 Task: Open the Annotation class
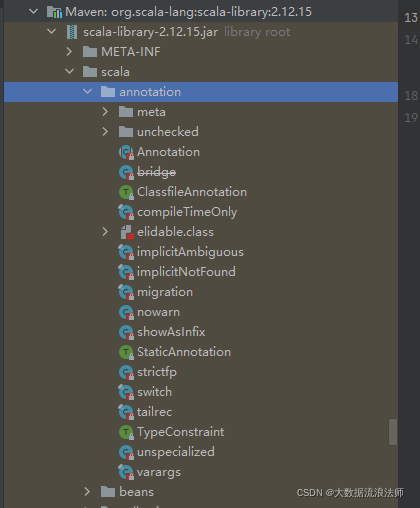[169, 152]
